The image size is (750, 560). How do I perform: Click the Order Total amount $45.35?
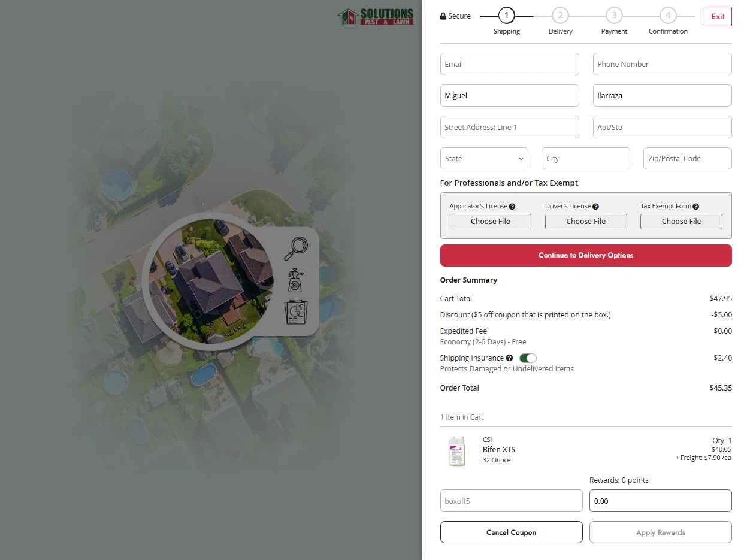721,388
